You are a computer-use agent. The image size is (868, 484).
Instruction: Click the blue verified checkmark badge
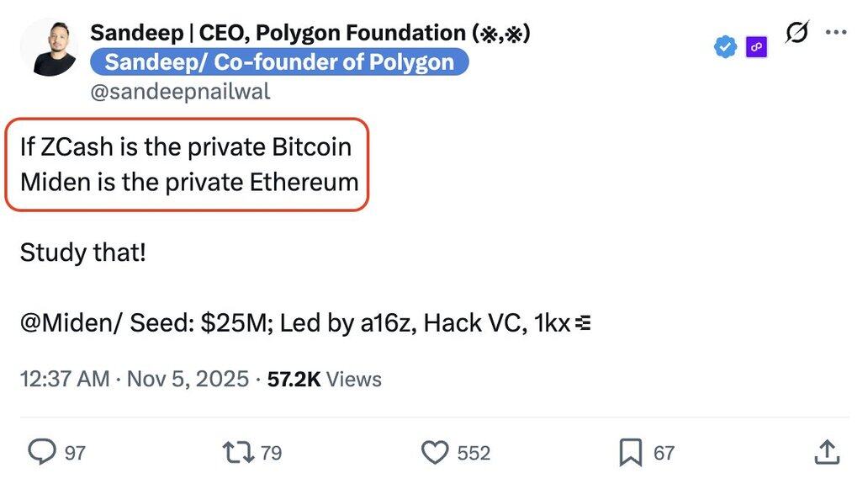[725, 47]
